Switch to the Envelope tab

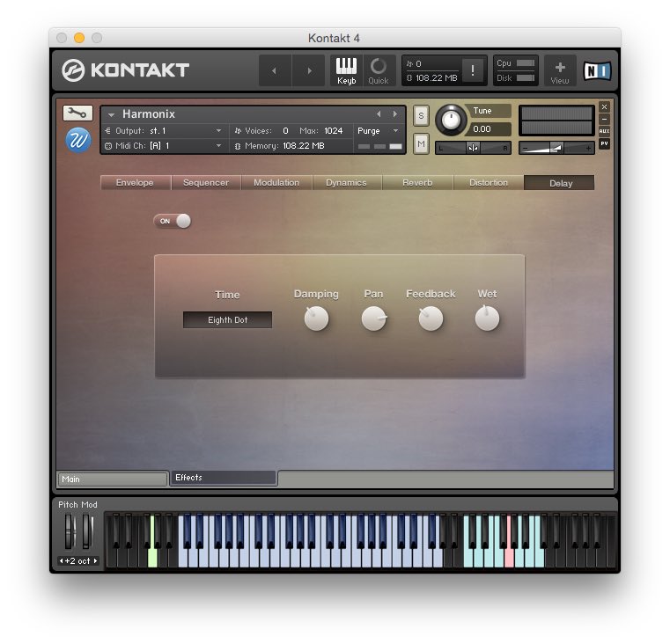click(135, 182)
